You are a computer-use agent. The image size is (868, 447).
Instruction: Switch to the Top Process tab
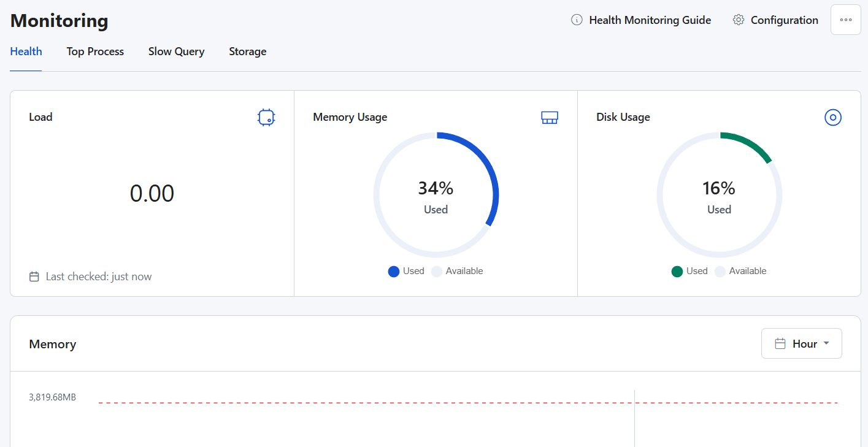pos(95,52)
